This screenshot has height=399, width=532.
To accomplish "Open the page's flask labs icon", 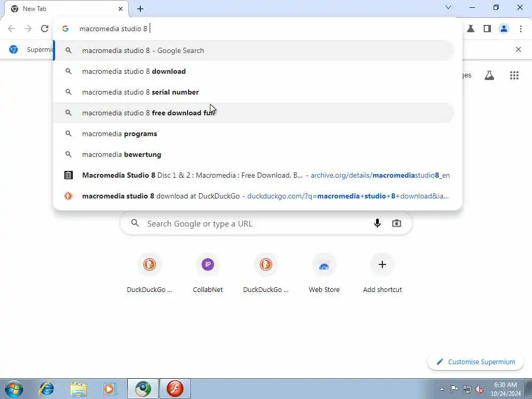I will point(489,75).
